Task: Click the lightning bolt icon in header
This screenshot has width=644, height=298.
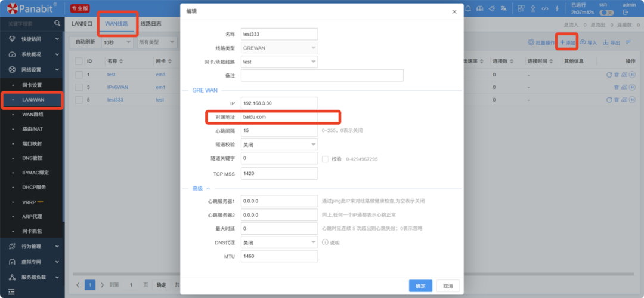Action: (x=556, y=8)
